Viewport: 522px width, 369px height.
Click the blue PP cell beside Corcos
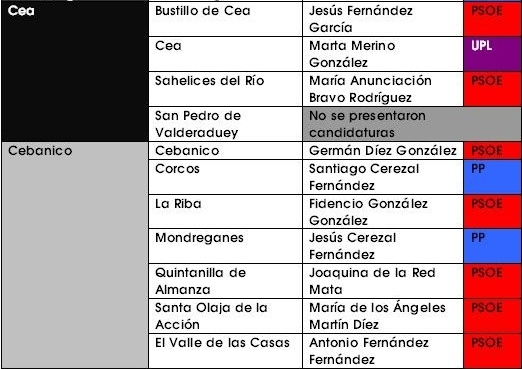tap(492, 177)
